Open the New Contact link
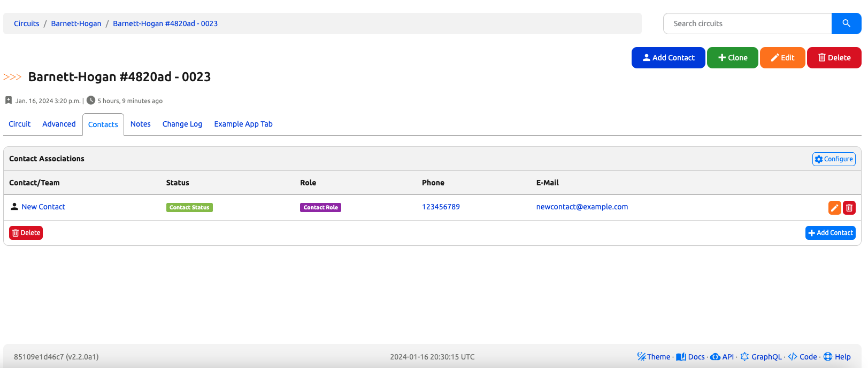 (x=43, y=207)
